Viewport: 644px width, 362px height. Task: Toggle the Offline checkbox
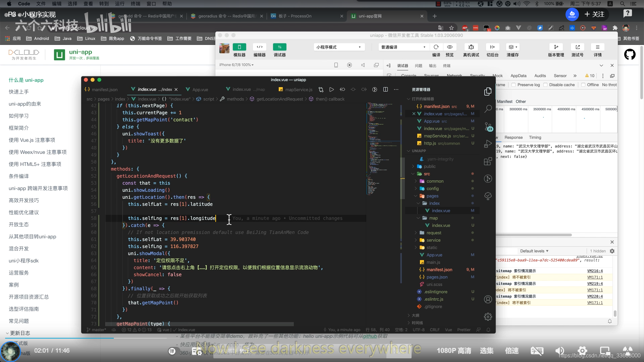click(x=583, y=85)
